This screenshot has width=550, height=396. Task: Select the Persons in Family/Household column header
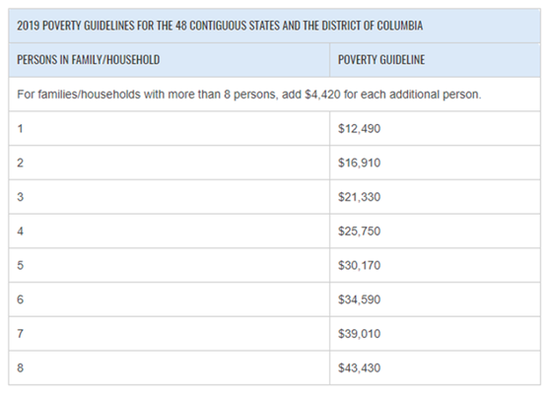(x=88, y=60)
